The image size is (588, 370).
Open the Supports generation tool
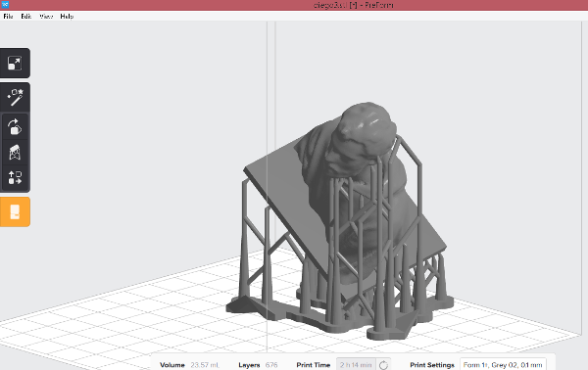pyautogui.click(x=15, y=153)
